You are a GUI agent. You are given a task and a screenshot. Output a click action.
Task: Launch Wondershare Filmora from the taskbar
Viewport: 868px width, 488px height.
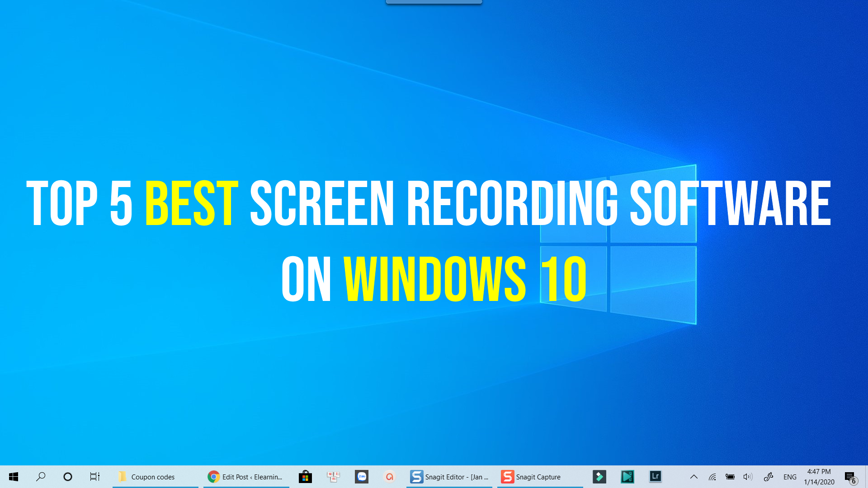click(599, 477)
